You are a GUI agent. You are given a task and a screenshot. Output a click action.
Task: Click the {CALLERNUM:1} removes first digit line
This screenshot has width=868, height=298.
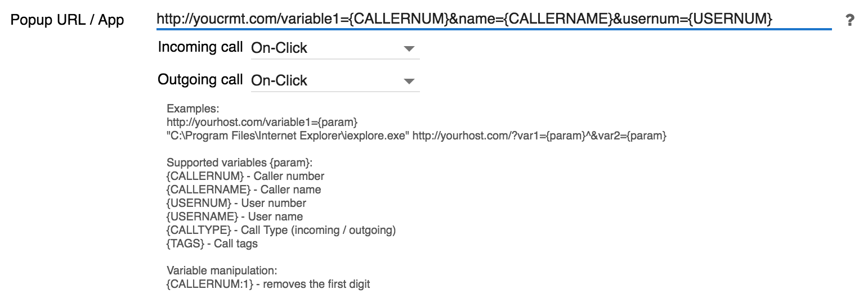click(268, 284)
